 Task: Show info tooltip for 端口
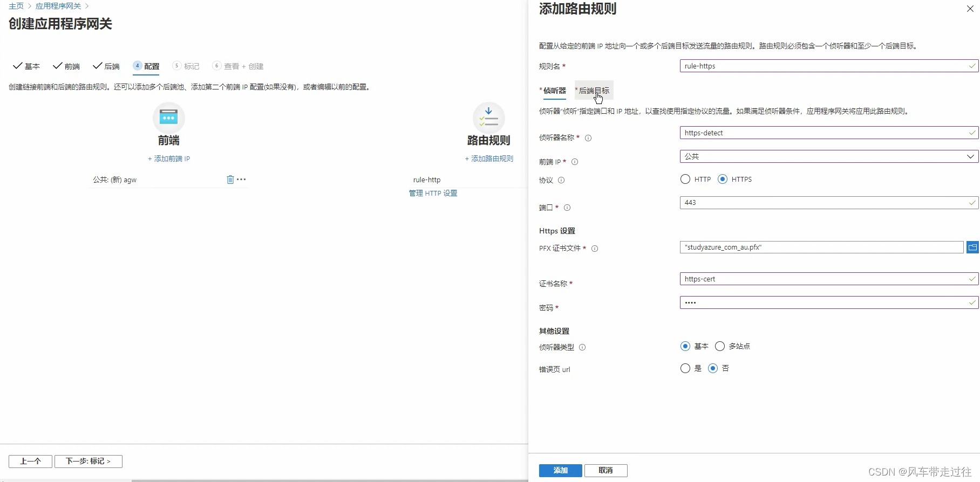(567, 208)
